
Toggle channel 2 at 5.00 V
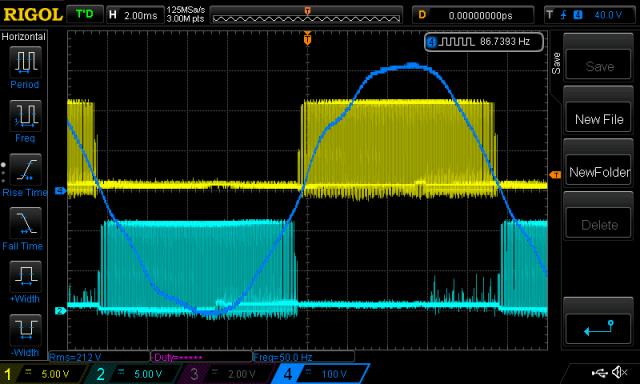[135, 373]
